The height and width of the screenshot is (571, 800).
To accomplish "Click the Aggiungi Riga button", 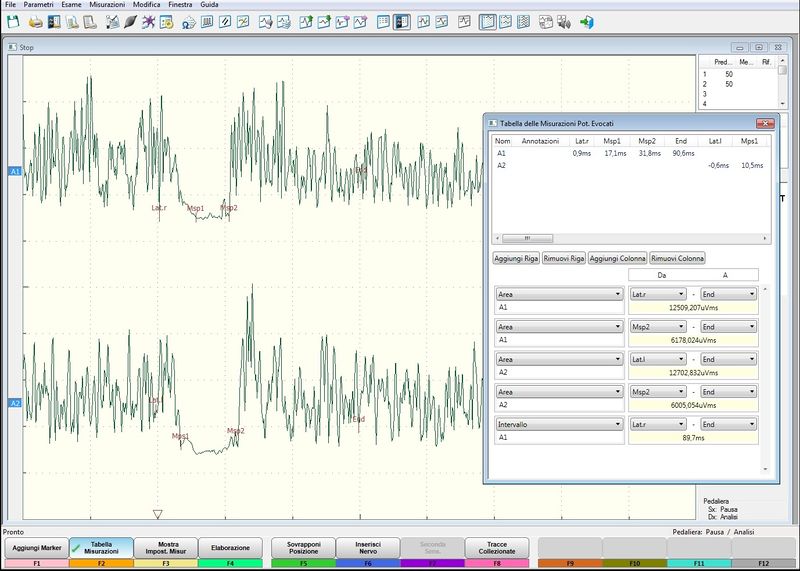I will click(x=516, y=258).
